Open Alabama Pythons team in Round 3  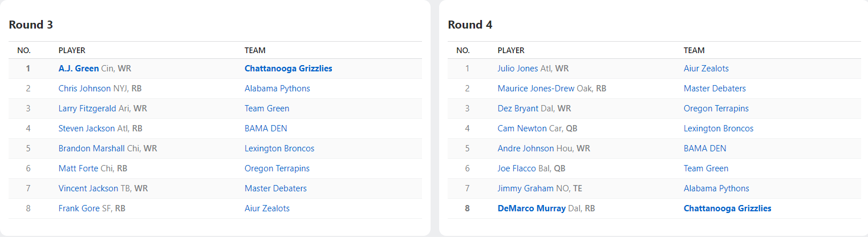tap(277, 89)
